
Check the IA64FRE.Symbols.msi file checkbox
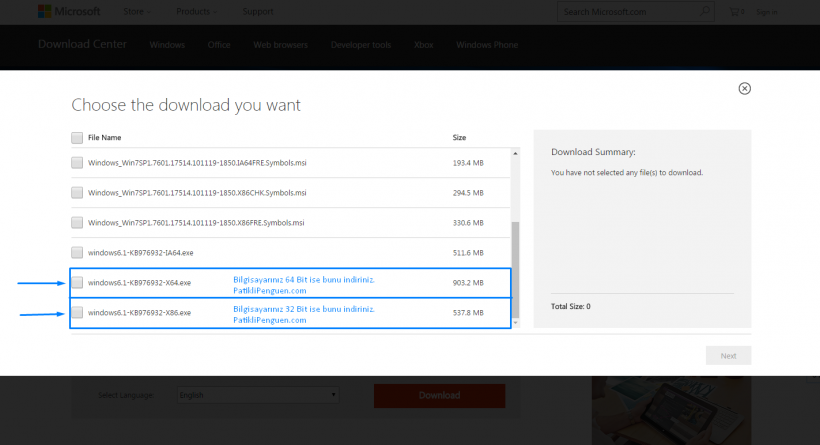77,163
